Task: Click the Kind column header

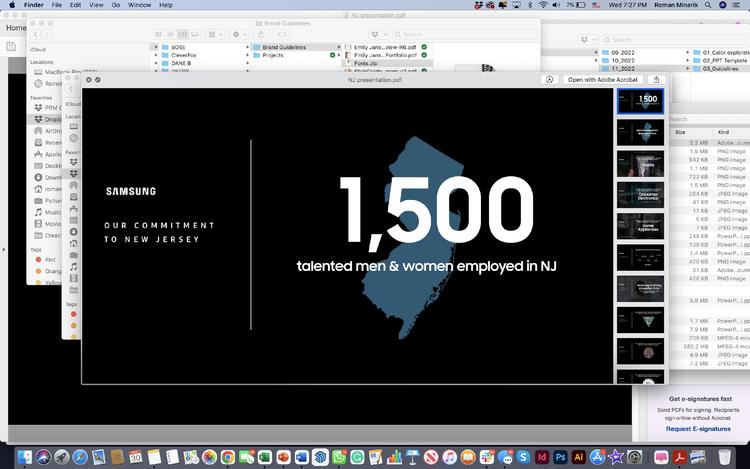Action: [x=723, y=132]
